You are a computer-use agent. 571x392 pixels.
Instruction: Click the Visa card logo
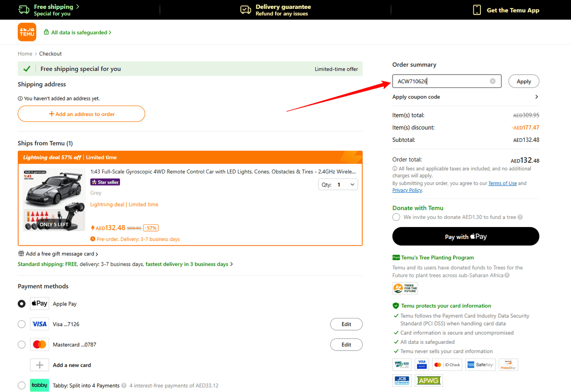tap(39, 324)
